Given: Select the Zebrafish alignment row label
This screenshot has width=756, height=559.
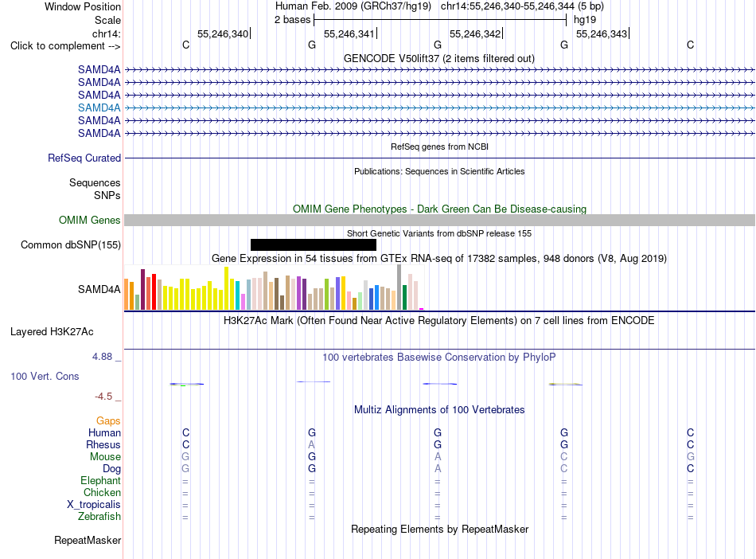Looking at the screenshot, I should 99,517.
